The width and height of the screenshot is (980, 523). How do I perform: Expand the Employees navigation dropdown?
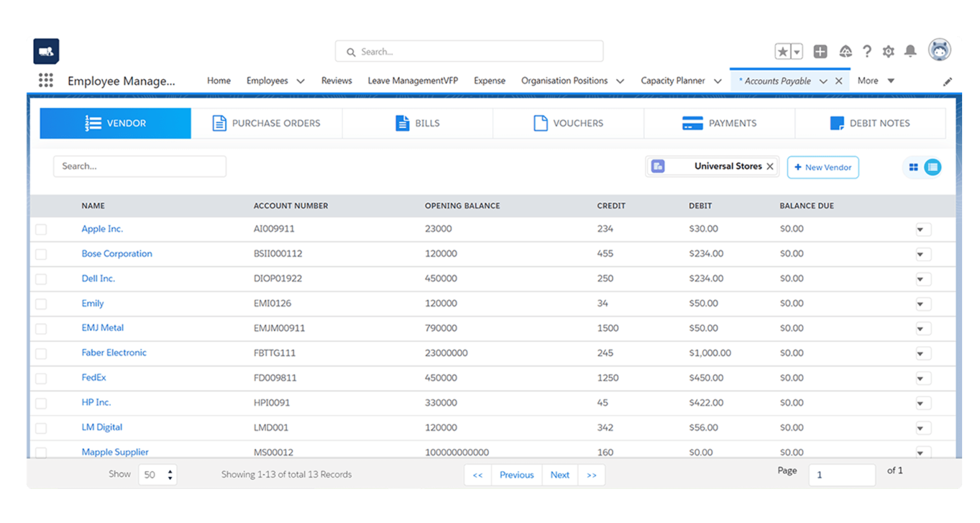[299, 80]
